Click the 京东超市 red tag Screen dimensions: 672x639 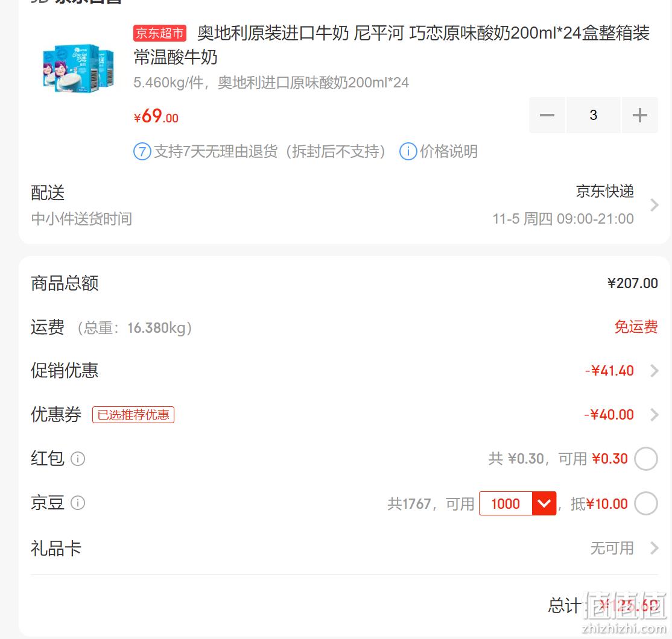tap(160, 33)
